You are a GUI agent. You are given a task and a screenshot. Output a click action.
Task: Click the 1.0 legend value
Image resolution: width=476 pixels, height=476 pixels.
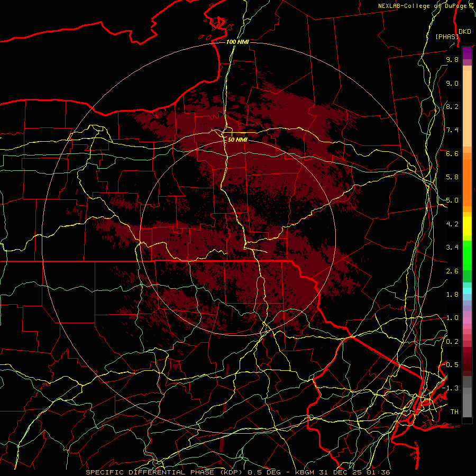(452, 318)
